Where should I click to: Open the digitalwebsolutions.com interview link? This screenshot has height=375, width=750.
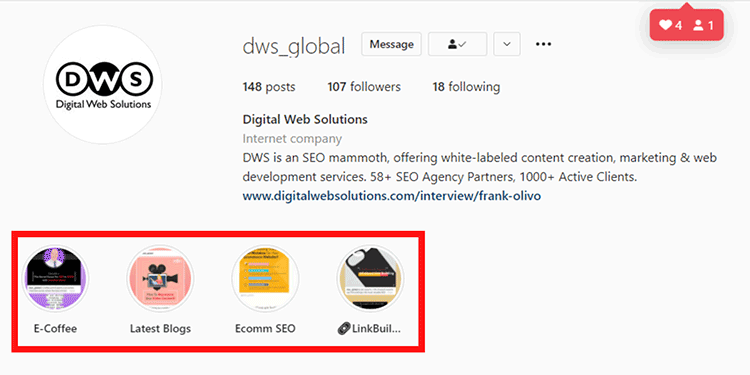392,196
